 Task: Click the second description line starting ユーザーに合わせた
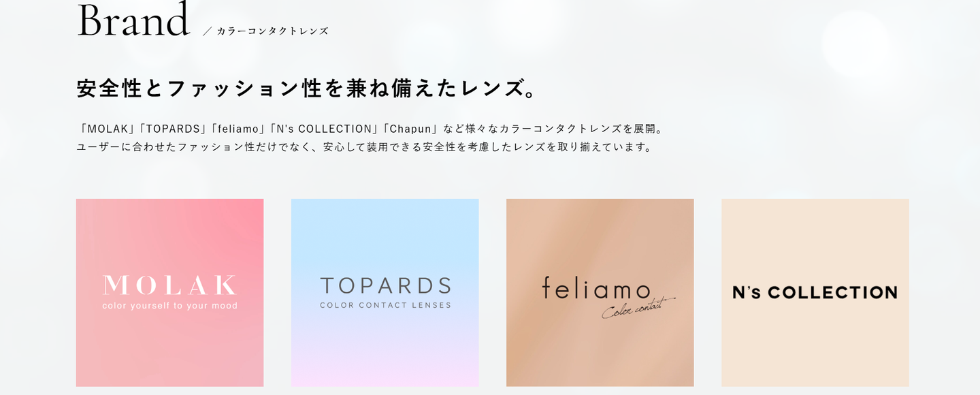pos(365,147)
